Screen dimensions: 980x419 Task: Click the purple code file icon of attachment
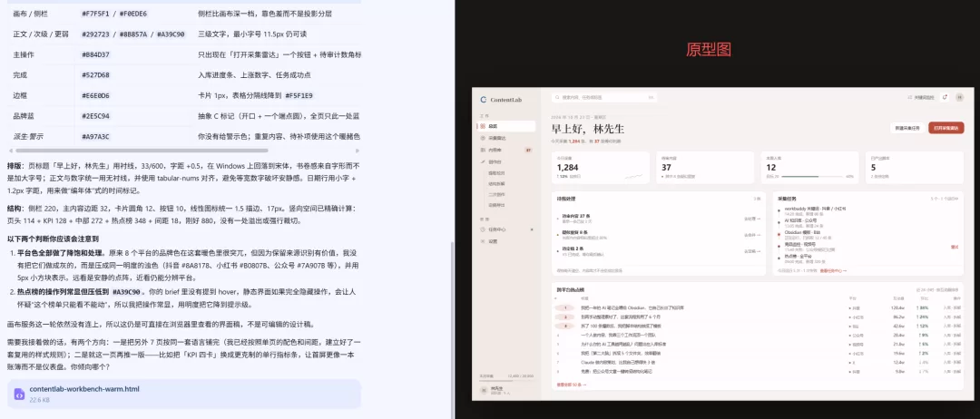[19, 394]
